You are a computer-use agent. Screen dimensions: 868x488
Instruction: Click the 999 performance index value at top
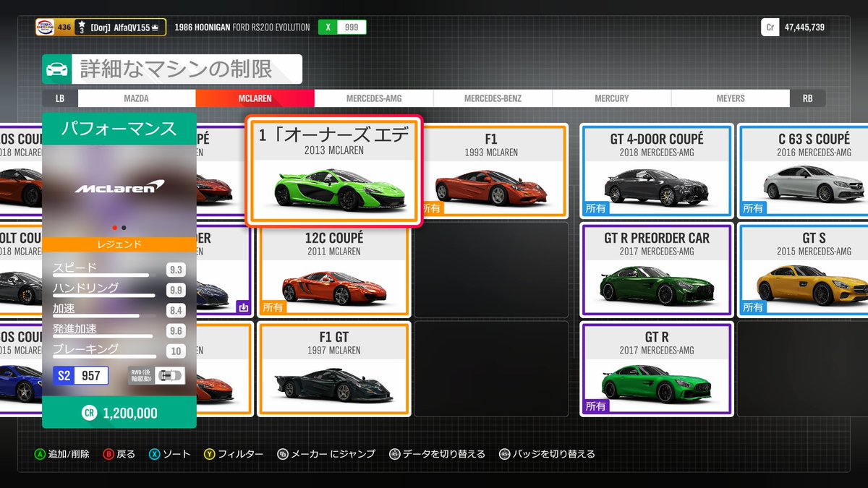click(x=352, y=27)
